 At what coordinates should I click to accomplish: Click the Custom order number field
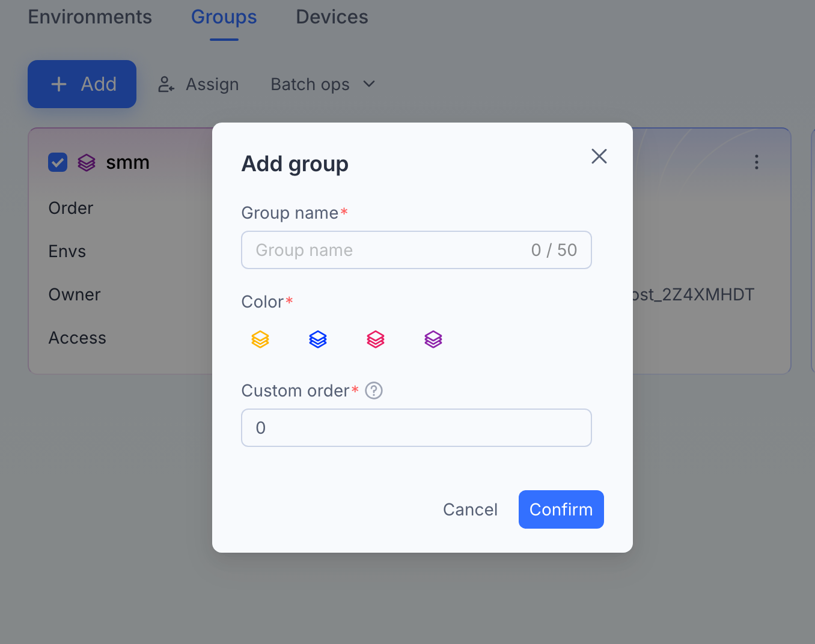(417, 428)
